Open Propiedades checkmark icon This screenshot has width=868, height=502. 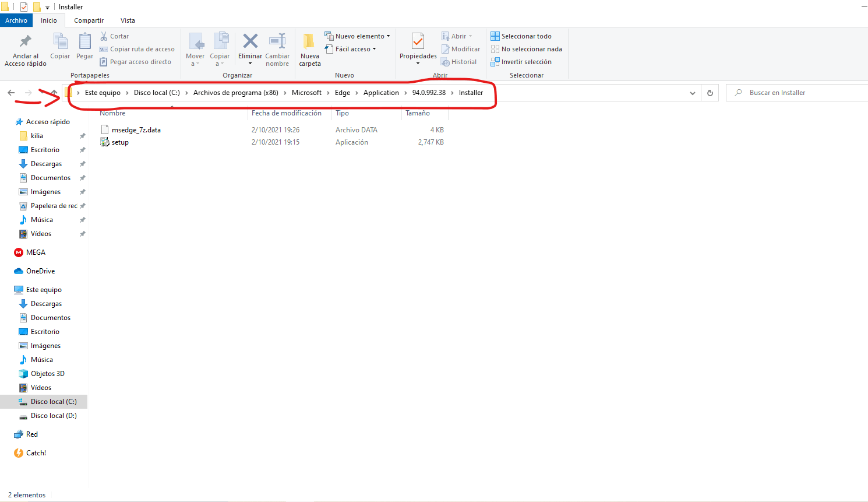point(418,41)
